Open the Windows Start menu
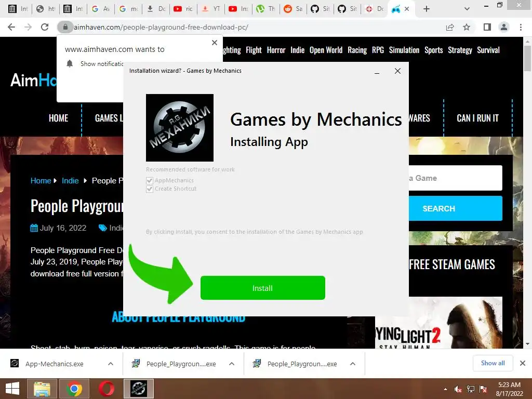This screenshot has height=399, width=532. (x=12, y=389)
